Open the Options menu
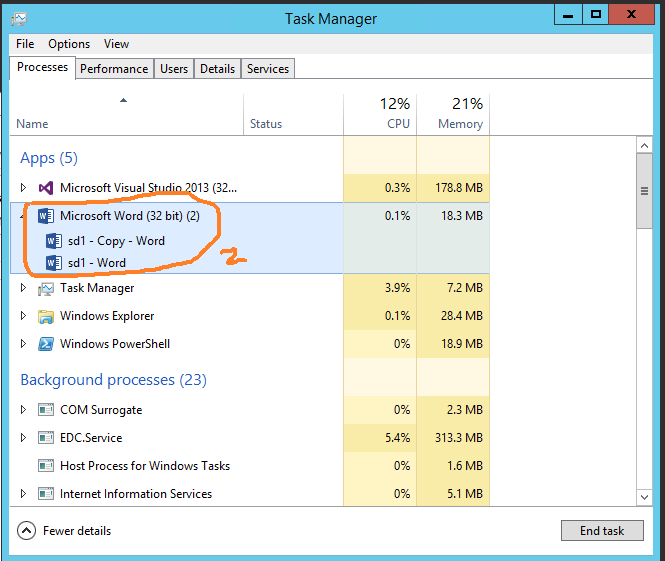665x561 pixels. click(69, 44)
